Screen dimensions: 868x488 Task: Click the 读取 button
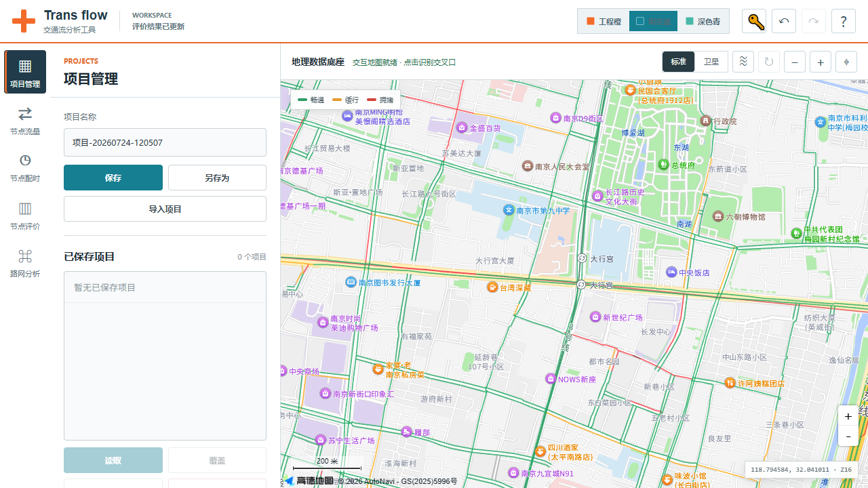[x=113, y=460]
